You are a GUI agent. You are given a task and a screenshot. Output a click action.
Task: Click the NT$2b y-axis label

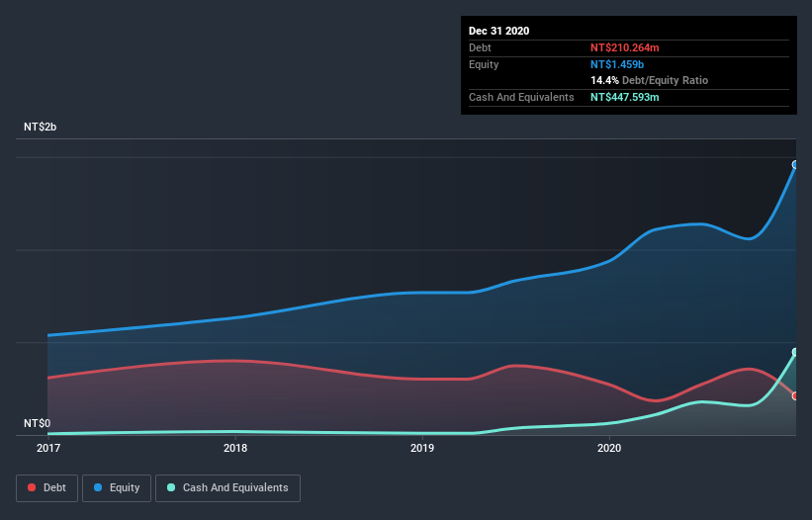(x=40, y=127)
